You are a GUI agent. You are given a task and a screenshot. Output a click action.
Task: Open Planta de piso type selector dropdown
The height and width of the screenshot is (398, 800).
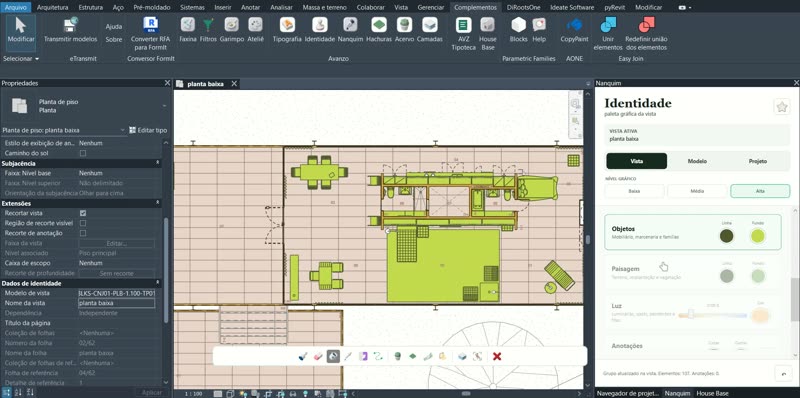tap(164, 106)
